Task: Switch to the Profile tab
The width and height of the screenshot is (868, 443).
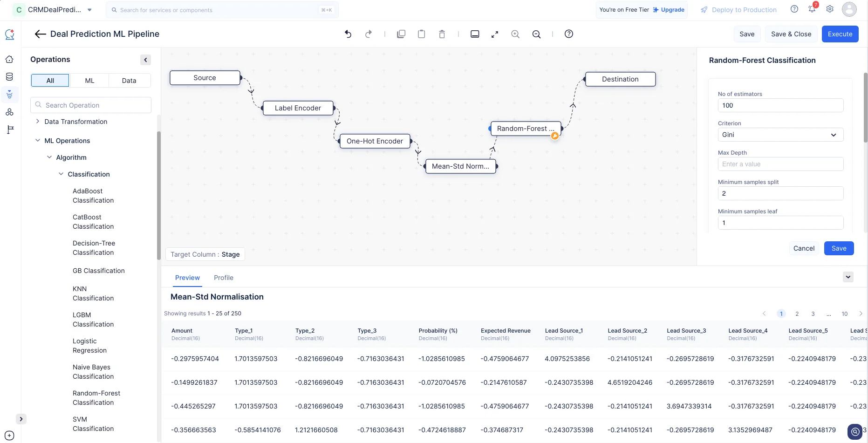Action: coord(224,278)
